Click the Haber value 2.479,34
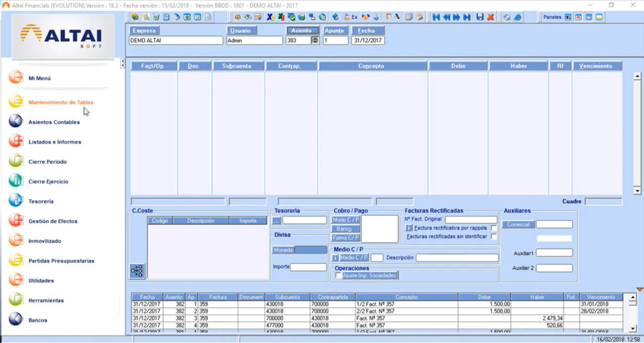 pyautogui.click(x=552, y=318)
